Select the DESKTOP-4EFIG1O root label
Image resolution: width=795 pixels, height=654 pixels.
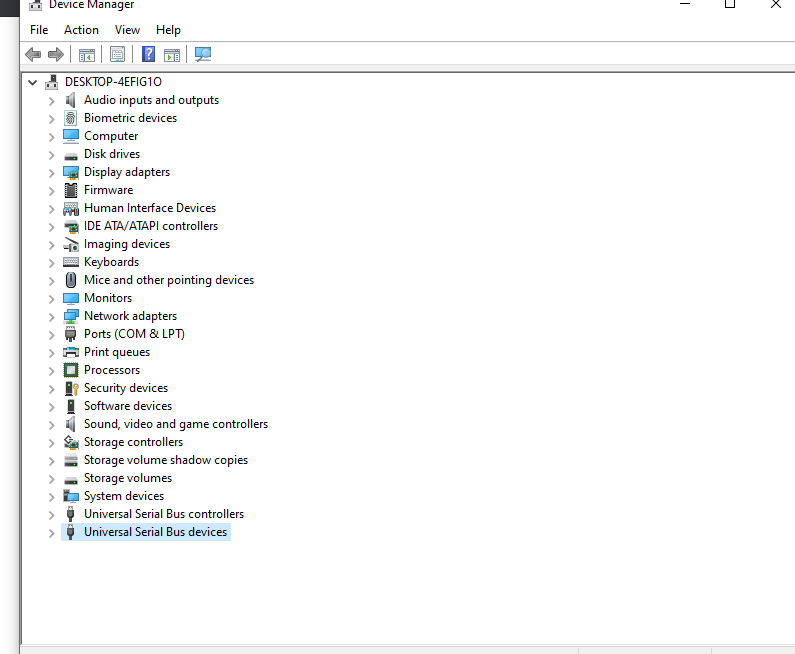113,82
